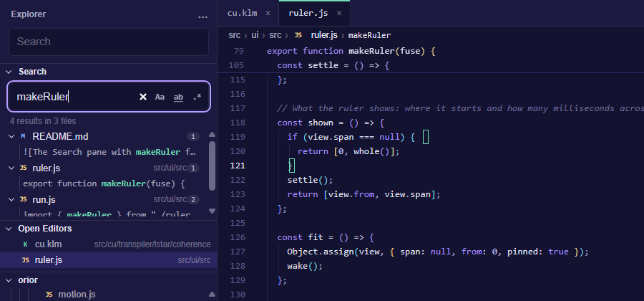Click 'ruler.js' breadcrumb segment
The width and height of the screenshot is (644, 301).
click(324, 35)
